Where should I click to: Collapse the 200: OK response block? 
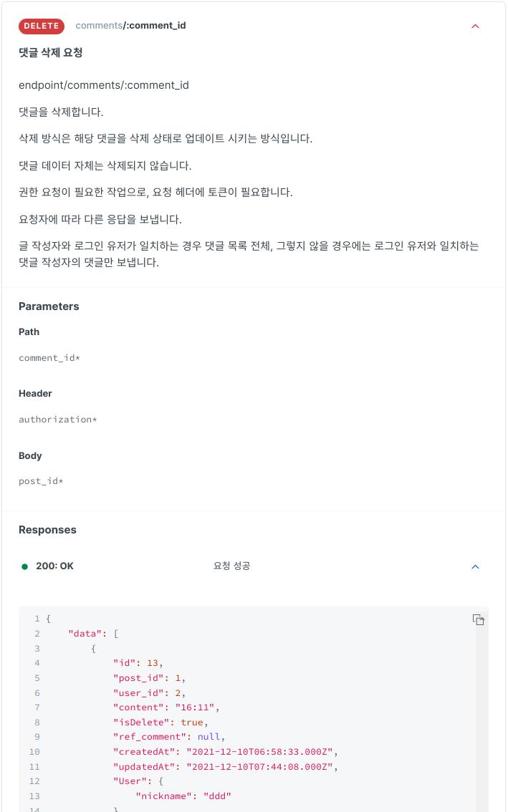pos(475,566)
